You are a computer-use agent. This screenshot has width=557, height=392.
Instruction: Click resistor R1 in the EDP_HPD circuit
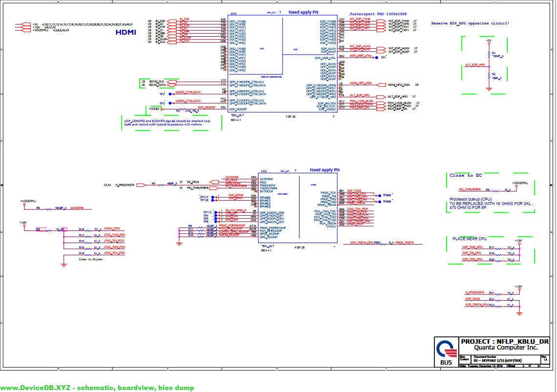coord(489,54)
